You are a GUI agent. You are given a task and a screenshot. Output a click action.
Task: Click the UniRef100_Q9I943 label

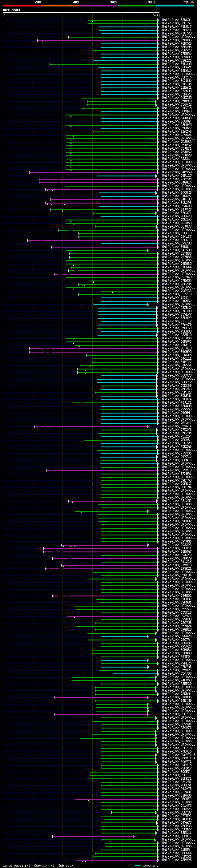[176, 277]
